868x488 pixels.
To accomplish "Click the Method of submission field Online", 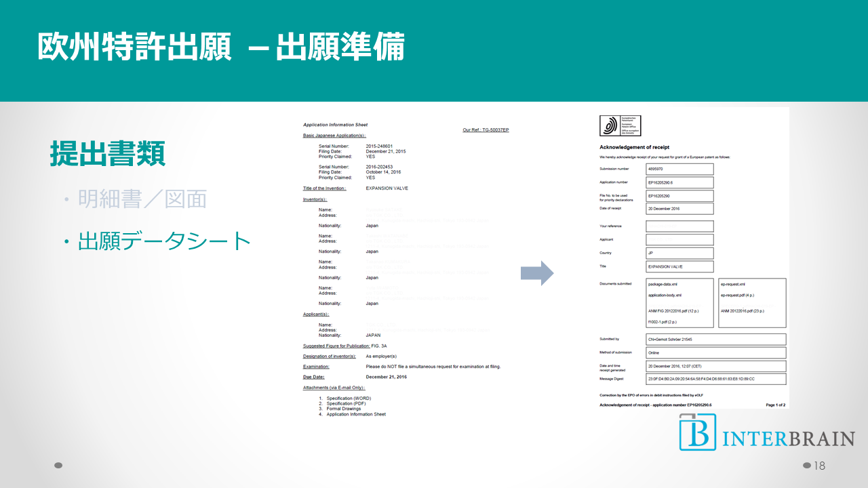I will 715,353.
